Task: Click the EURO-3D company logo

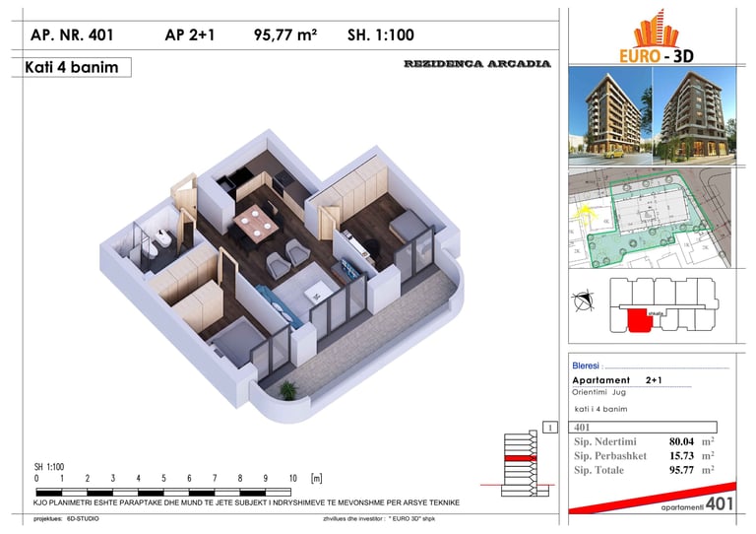Action: [657, 36]
